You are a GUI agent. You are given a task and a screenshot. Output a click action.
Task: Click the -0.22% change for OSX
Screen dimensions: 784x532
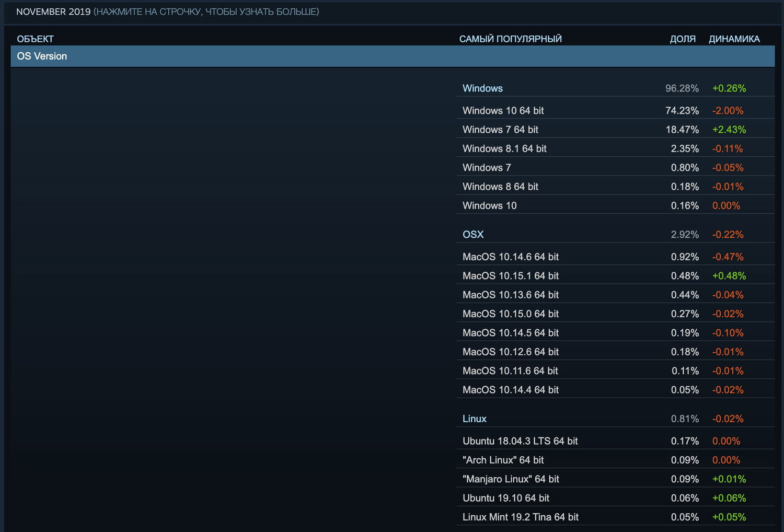click(728, 235)
